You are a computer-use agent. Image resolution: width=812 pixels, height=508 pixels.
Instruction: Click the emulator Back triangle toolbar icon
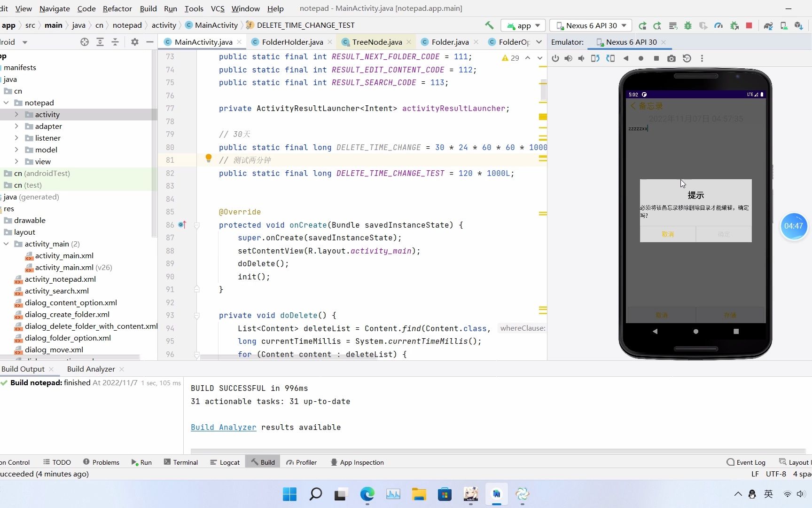[626, 58]
